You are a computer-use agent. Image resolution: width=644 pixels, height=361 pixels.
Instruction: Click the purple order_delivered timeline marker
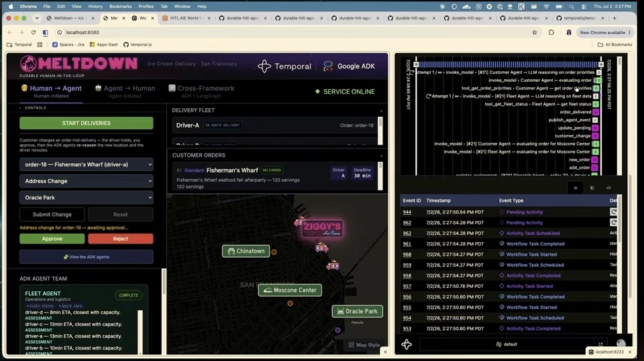(x=596, y=112)
